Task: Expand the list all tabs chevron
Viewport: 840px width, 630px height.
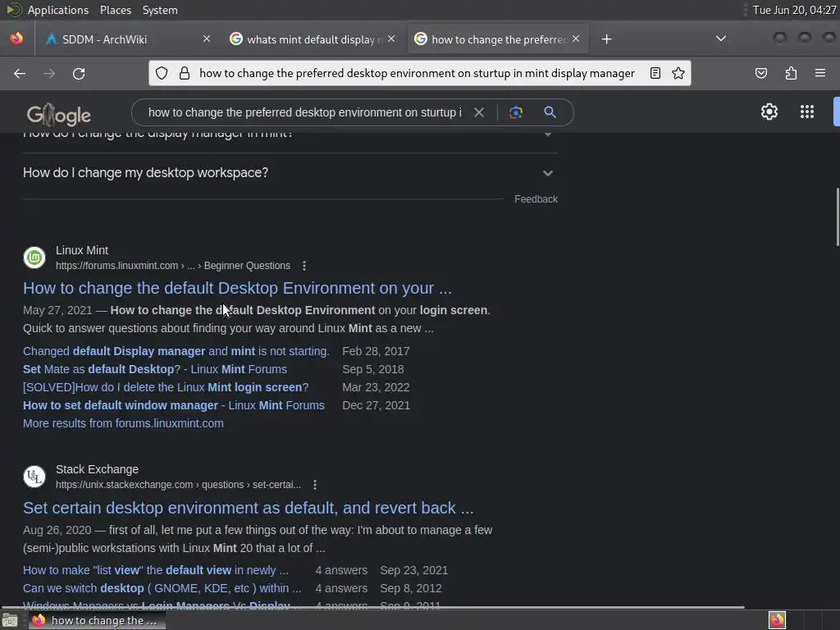Action: pos(721,39)
